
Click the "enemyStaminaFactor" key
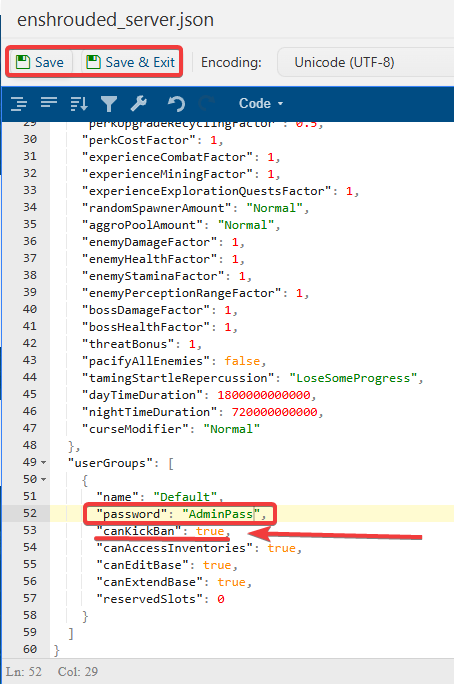pyautogui.click(x=153, y=276)
